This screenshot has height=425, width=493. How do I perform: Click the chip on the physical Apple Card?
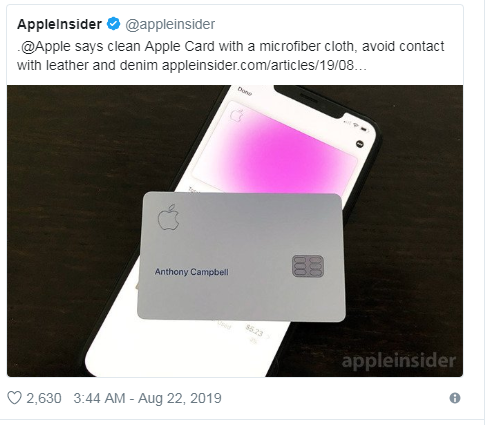308,266
